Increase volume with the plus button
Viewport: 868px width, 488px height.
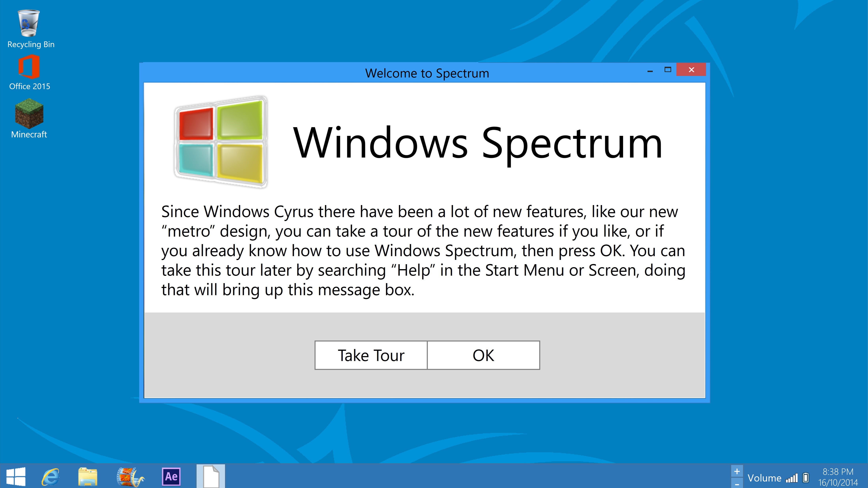point(737,471)
